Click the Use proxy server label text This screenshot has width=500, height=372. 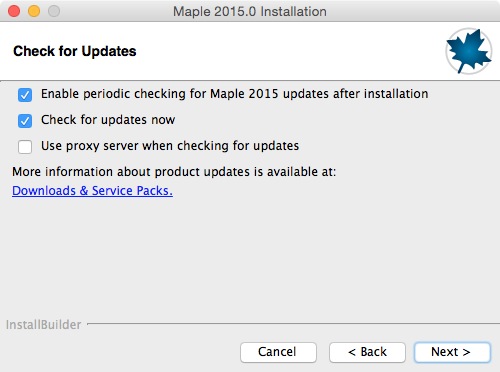pyautogui.click(x=170, y=146)
